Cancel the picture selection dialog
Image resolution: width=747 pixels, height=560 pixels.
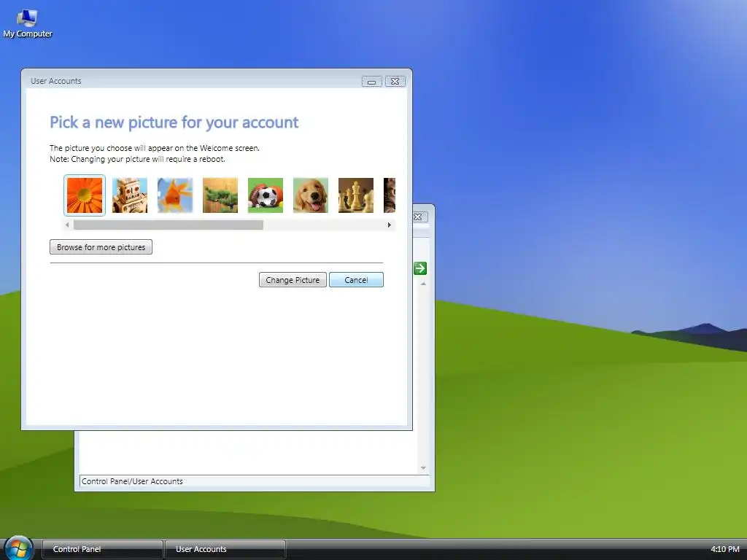pyautogui.click(x=356, y=280)
